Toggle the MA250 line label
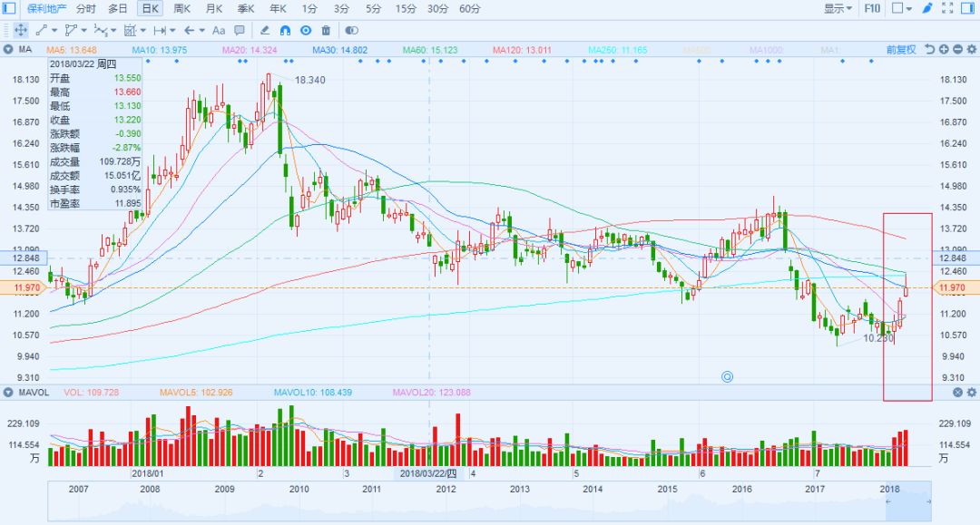This screenshot has width=980, height=525. point(618,49)
